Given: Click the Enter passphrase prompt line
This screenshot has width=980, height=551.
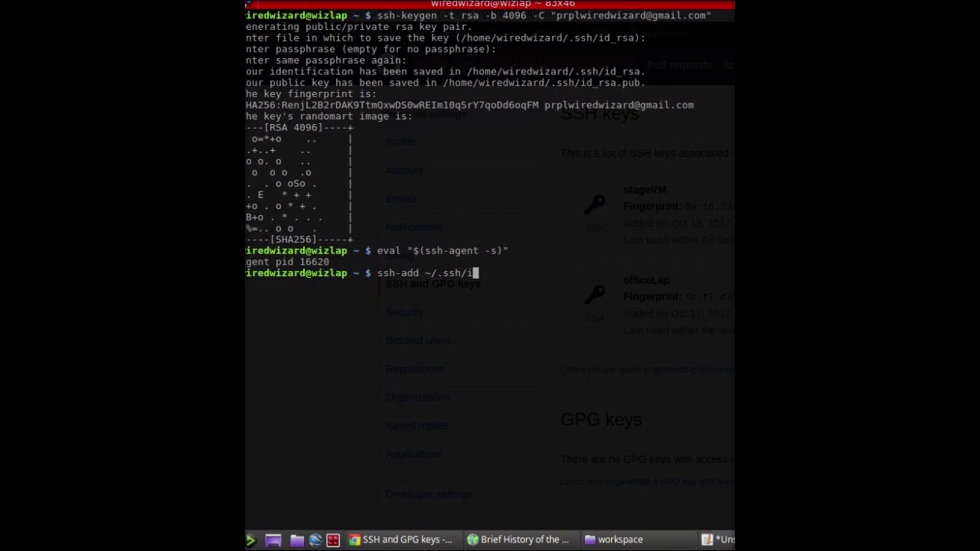Looking at the screenshot, I should [371, 49].
